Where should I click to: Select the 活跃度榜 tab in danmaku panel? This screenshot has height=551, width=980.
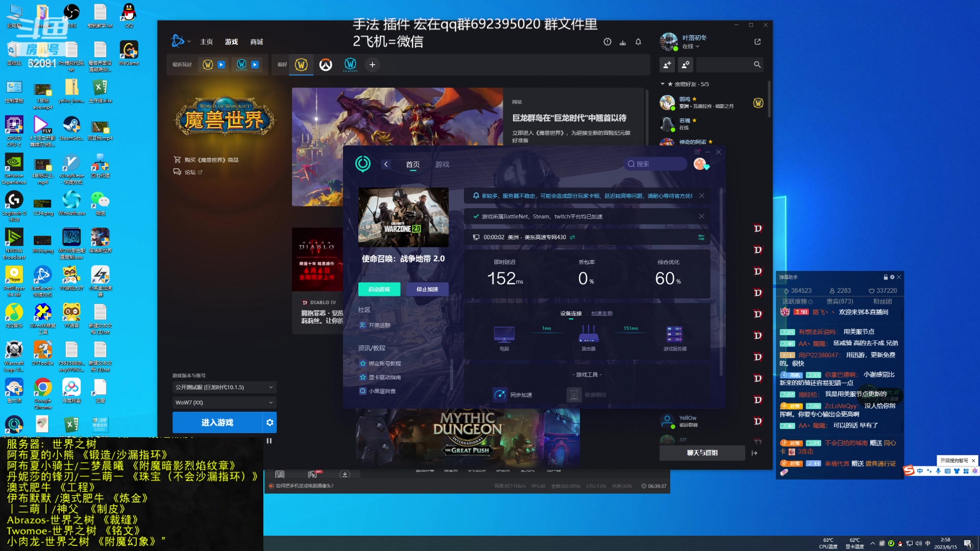[797, 302]
